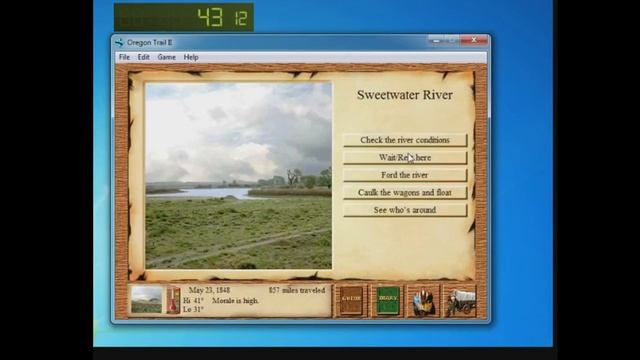Open the File menu
Viewport: 640px width, 360px height.
[124, 57]
